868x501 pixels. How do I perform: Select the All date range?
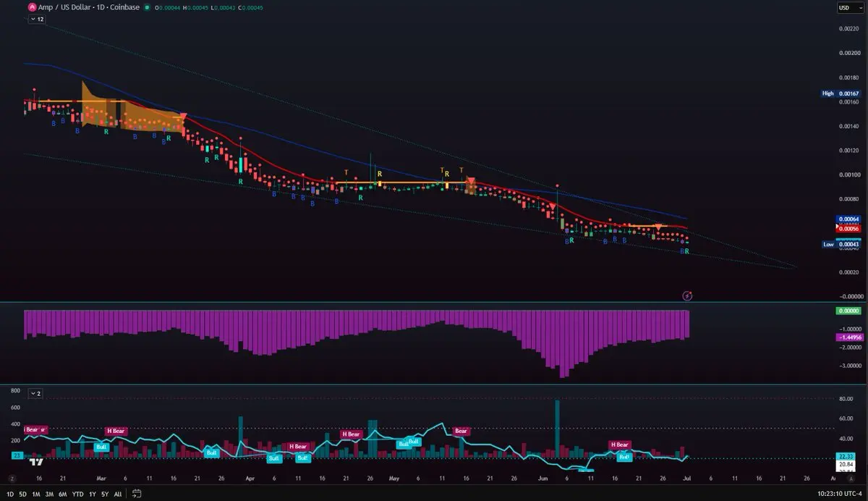tap(118, 494)
